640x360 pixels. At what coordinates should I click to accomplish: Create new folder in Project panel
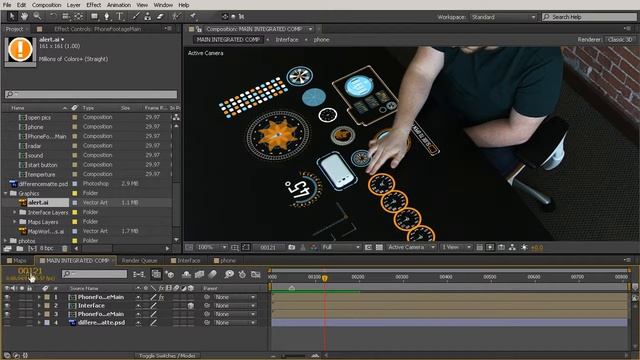[x=20, y=248]
